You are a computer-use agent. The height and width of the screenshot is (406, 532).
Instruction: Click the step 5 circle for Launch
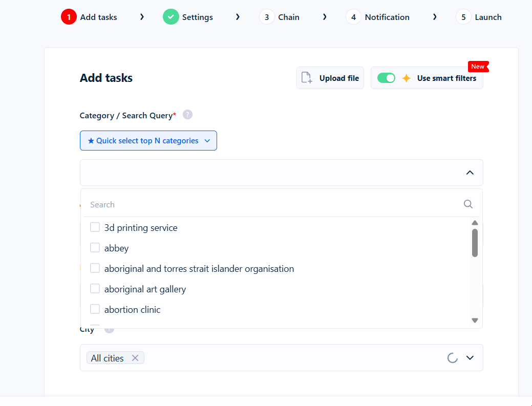[x=463, y=17]
